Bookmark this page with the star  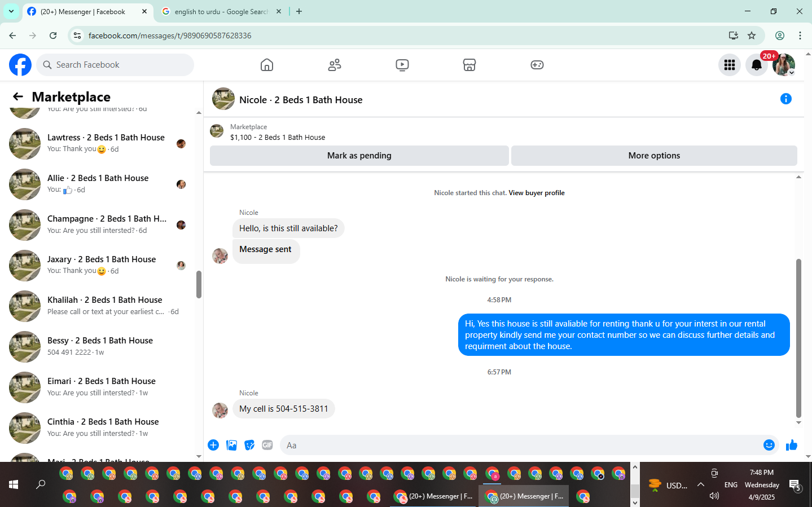(752, 36)
